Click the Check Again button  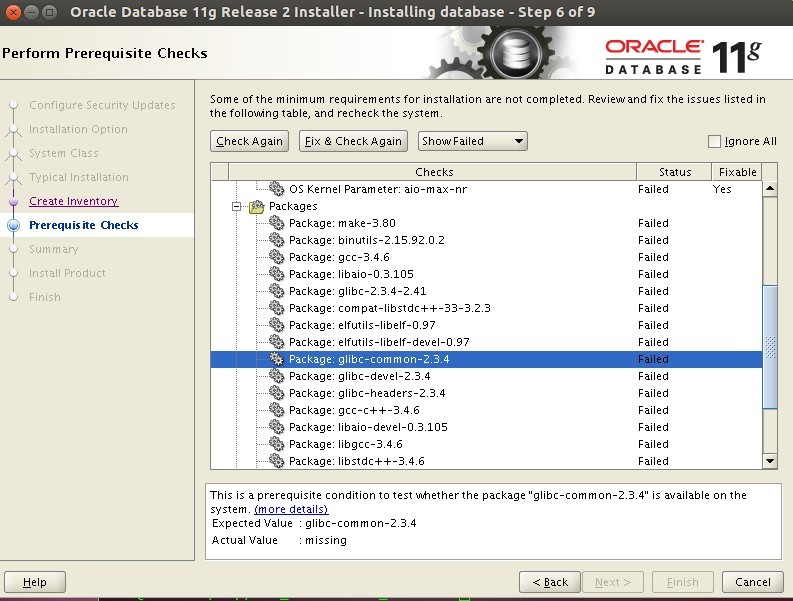click(x=249, y=141)
